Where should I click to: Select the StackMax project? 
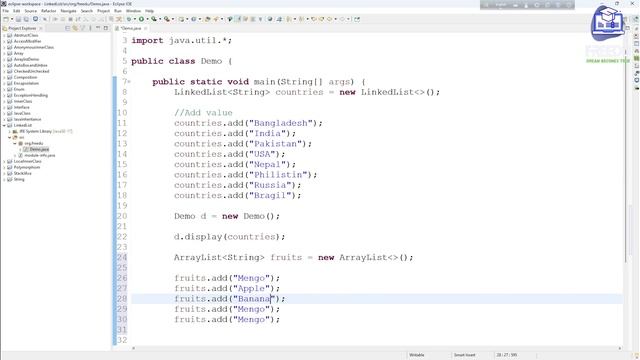point(22,173)
